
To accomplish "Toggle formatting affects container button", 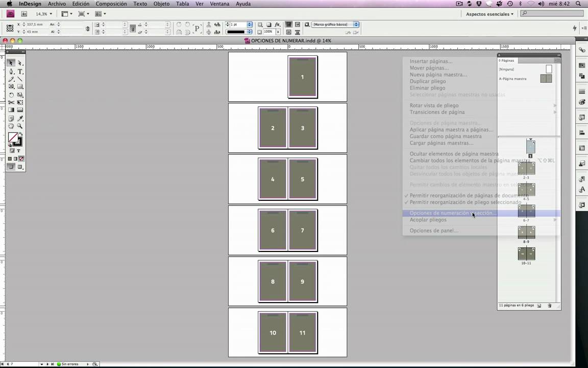I will click(x=12, y=151).
